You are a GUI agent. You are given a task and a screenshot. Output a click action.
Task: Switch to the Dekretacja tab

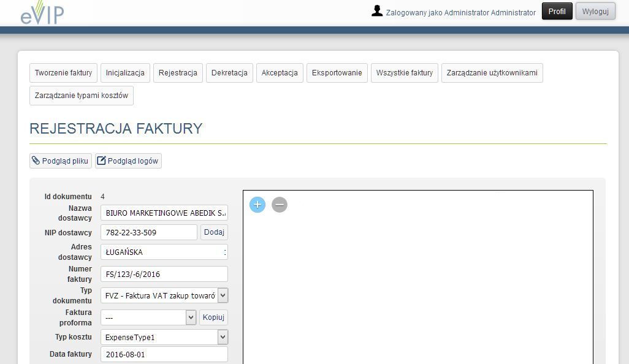pyautogui.click(x=229, y=73)
